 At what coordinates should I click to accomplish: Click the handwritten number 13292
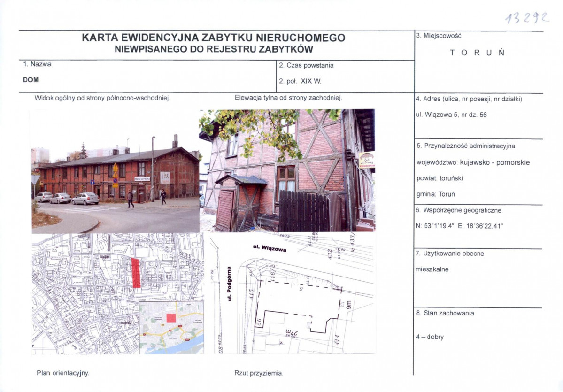pyautogui.click(x=527, y=17)
